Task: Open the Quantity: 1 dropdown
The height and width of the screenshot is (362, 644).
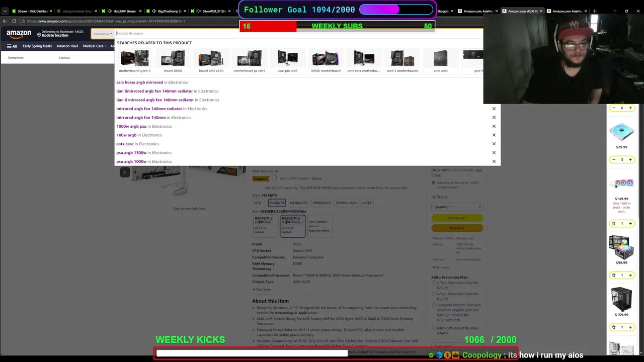Action: click(x=457, y=207)
